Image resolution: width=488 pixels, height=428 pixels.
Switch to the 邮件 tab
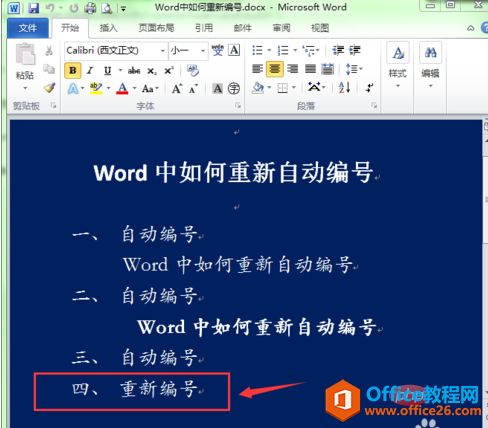tap(242, 28)
